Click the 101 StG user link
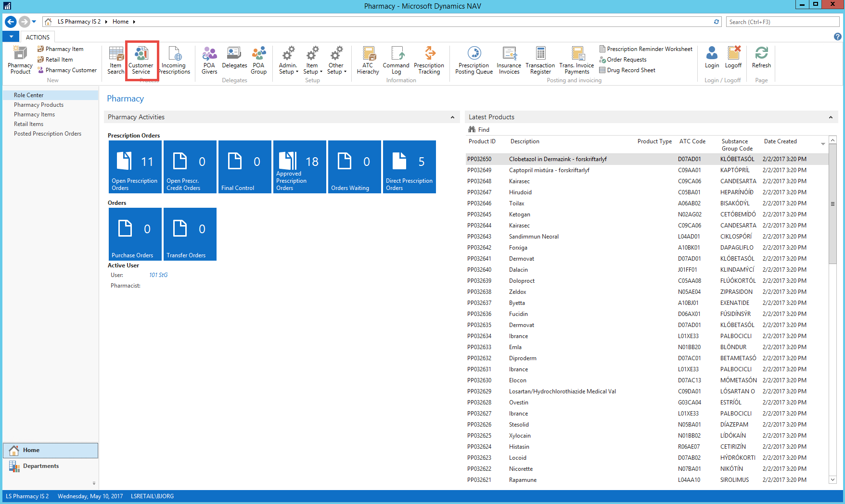 158,275
